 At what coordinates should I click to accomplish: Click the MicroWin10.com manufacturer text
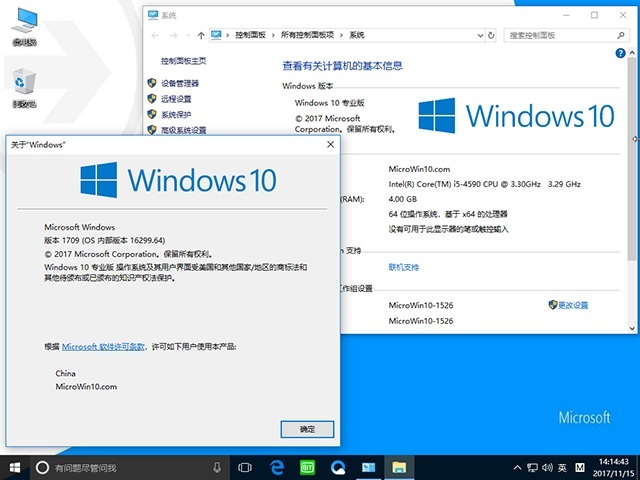(419, 169)
